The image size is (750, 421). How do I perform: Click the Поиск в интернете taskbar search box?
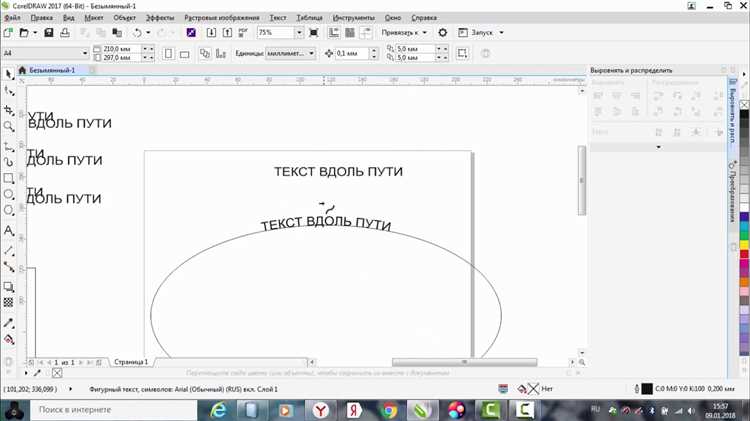[114, 410]
